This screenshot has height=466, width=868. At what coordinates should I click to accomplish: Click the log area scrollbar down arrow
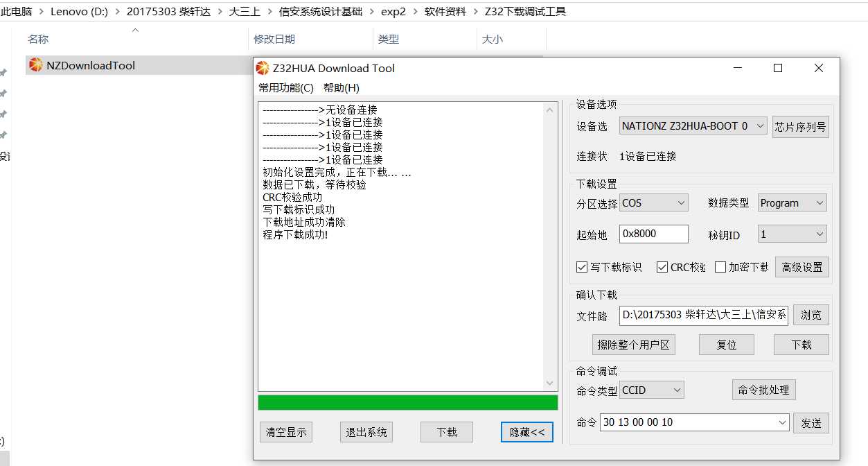pyautogui.click(x=550, y=384)
